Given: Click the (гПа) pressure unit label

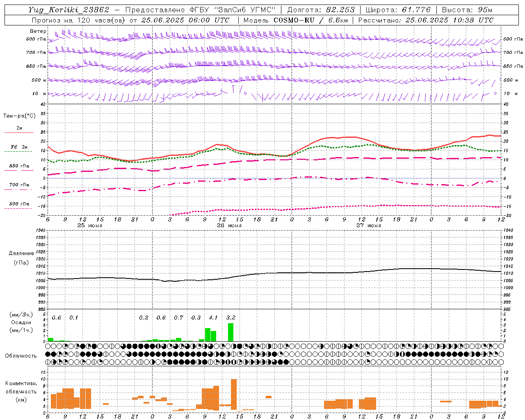Looking at the screenshot, I should [x=21, y=262].
